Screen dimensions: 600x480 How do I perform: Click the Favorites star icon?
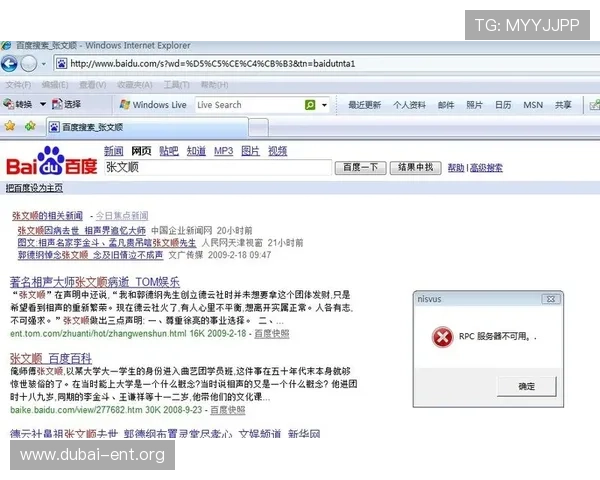(x=10, y=126)
